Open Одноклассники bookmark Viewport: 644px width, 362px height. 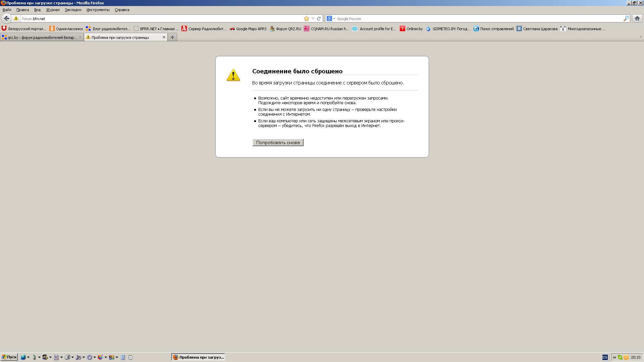pyautogui.click(x=66, y=29)
